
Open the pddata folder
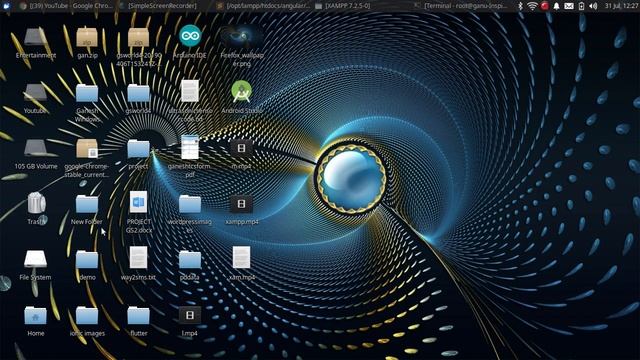(x=190, y=260)
